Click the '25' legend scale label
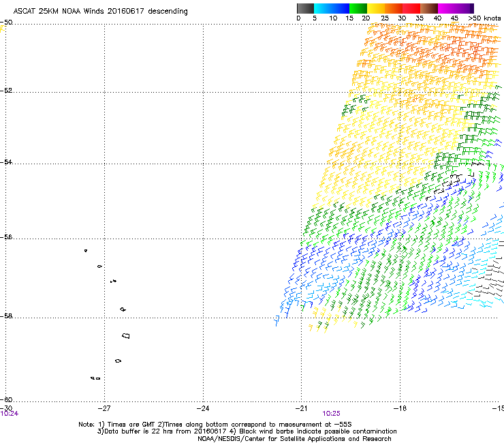 [385, 18]
